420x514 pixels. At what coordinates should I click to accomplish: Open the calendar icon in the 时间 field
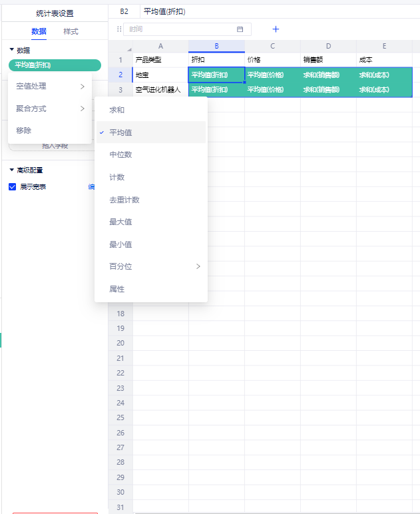pyautogui.click(x=240, y=29)
